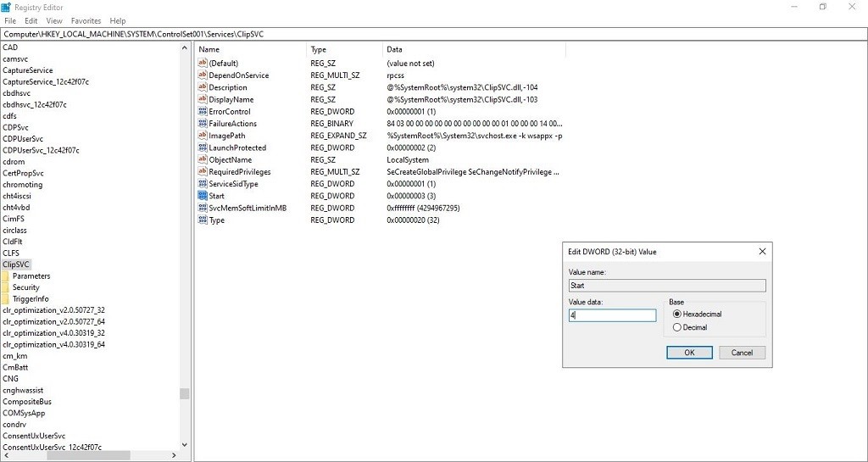Select the CmBatt key
This screenshot has width=868, height=462.
15,367
